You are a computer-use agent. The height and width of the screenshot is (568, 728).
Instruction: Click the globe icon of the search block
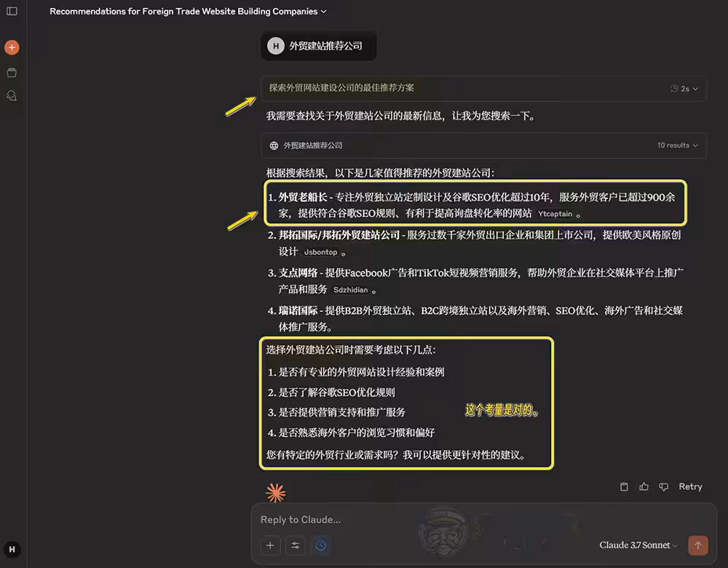(274, 146)
